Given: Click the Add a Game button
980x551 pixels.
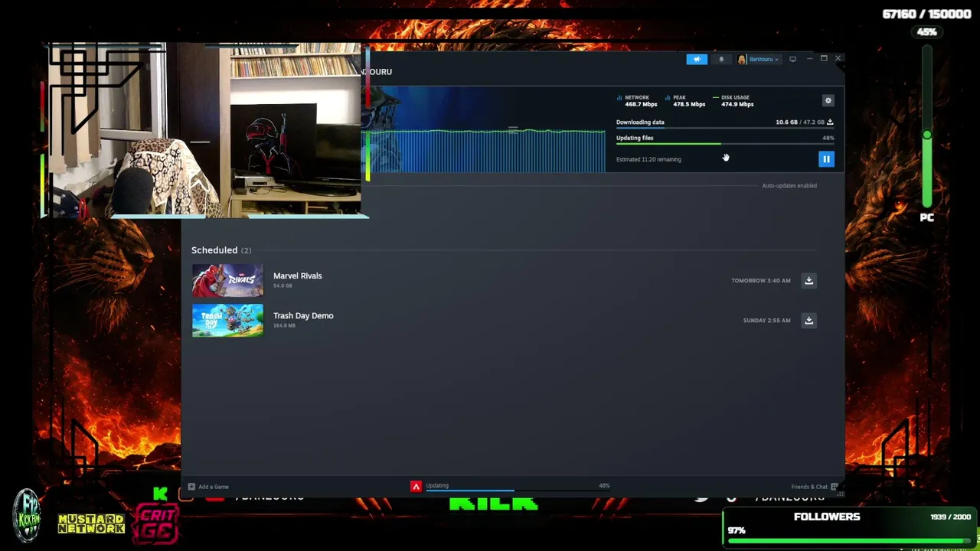Looking at the screenshot, I should click(208, 487).
